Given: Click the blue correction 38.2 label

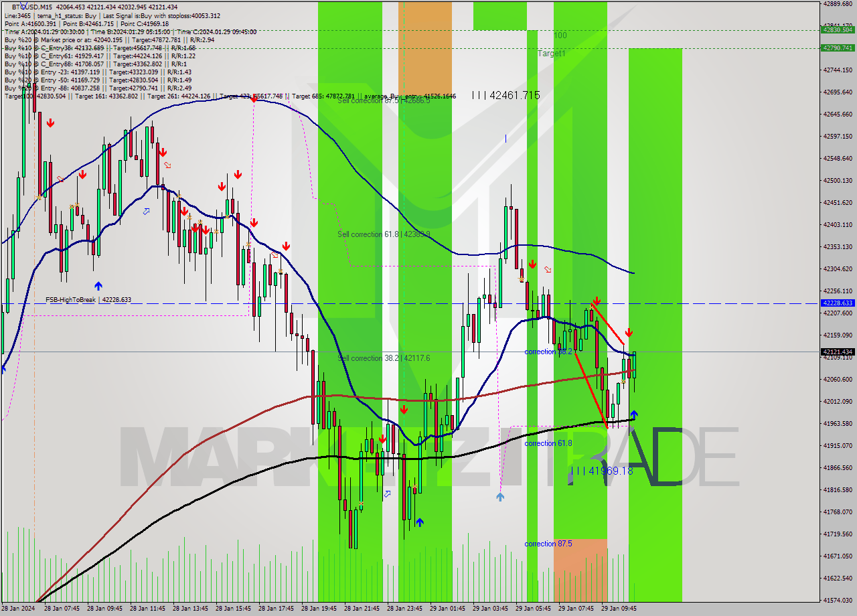Looking at the screenshot, I should coord(548,352).
